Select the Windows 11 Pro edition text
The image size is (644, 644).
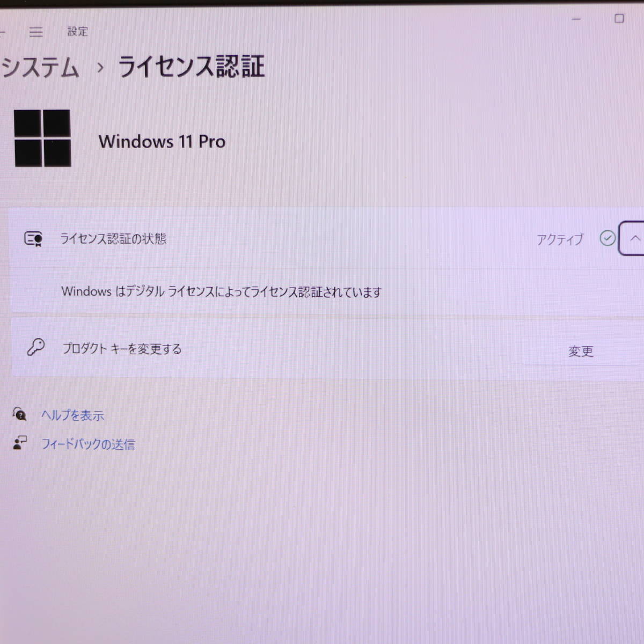point(162,142)
